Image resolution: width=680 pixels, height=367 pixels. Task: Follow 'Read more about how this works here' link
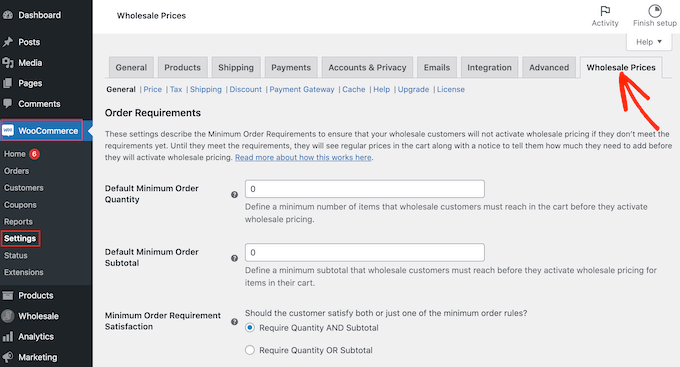click(x=303, y=157)
